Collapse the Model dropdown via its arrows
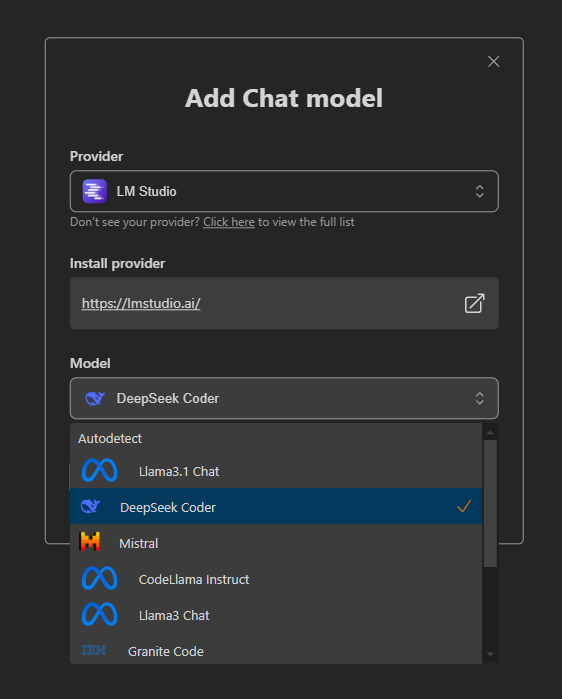 coord(480,398)
